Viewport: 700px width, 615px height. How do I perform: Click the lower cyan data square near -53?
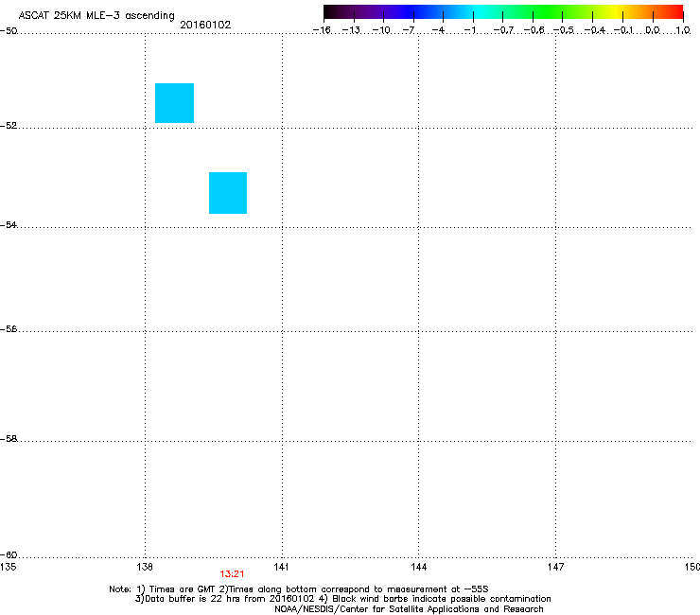pos(228,193)
